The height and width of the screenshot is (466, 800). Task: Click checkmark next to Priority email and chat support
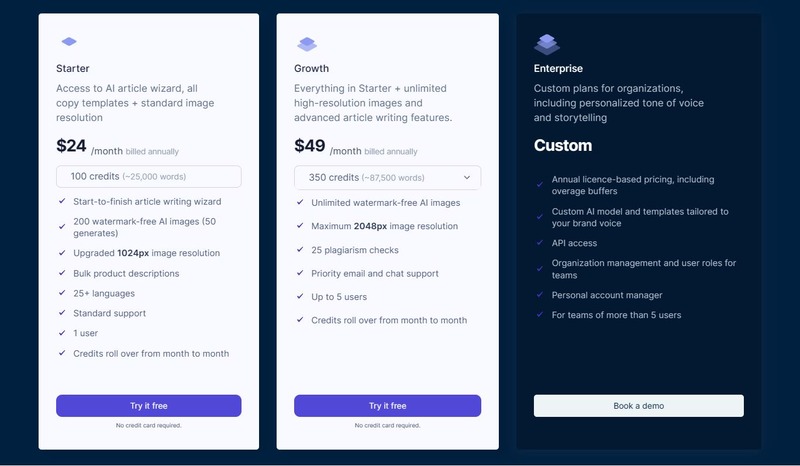click(x=300, y=273)
